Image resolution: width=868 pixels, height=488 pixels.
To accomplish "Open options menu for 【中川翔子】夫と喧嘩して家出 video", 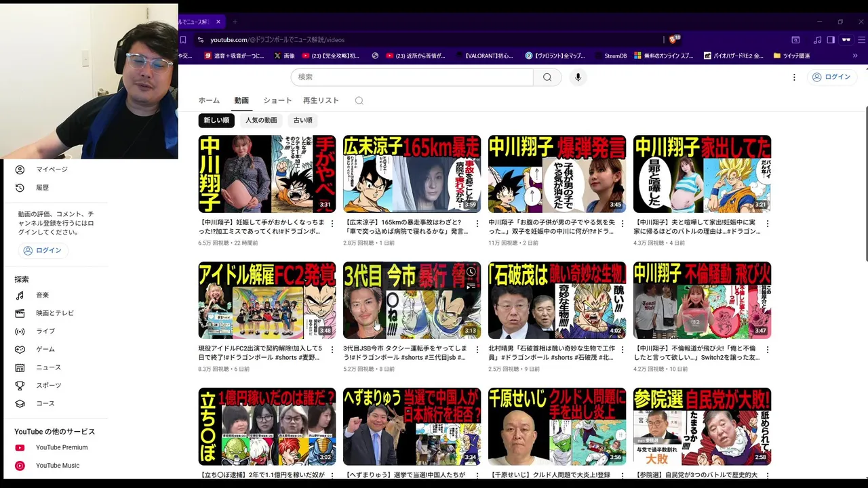I will (x=767, y=223).
